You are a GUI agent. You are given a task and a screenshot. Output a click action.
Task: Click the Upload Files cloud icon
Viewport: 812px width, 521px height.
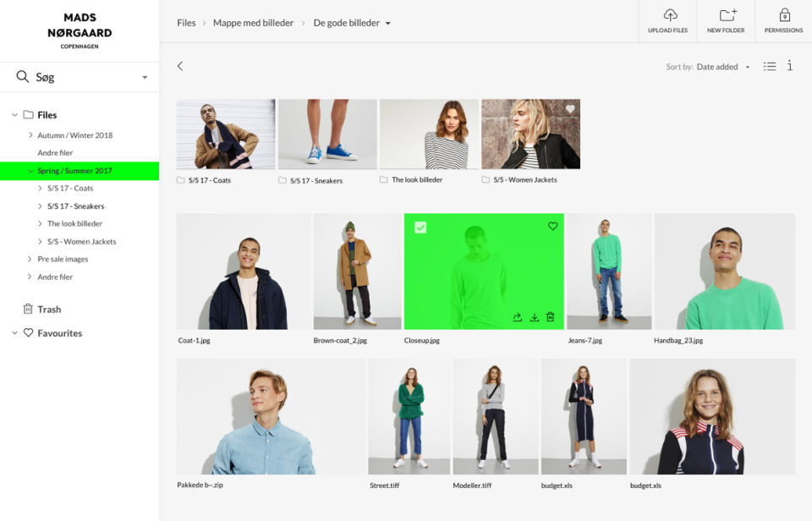pyautogui.click(x=670, y=14)
